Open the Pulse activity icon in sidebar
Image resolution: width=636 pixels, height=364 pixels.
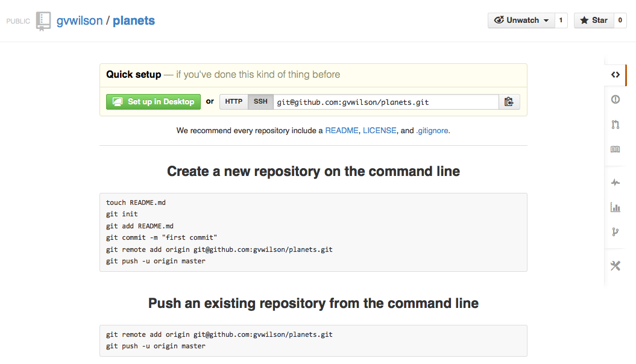pos(616,183)
